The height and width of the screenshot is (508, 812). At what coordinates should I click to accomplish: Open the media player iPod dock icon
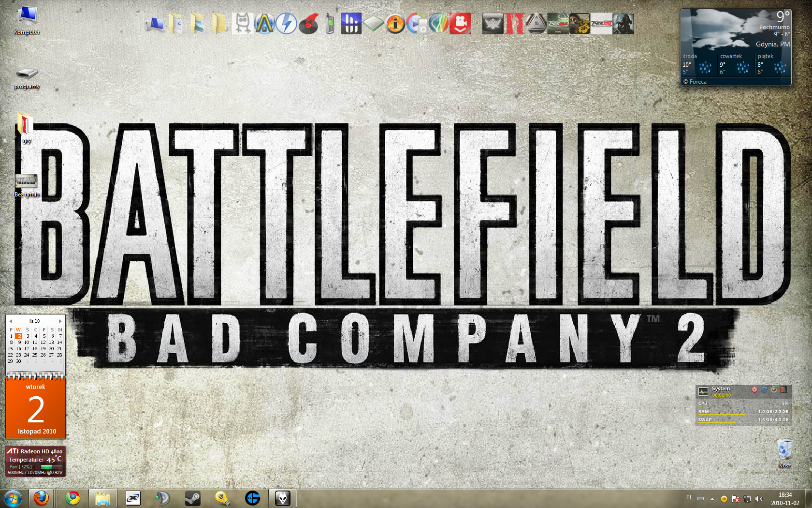pyautogui.click(x=417, y=23)
